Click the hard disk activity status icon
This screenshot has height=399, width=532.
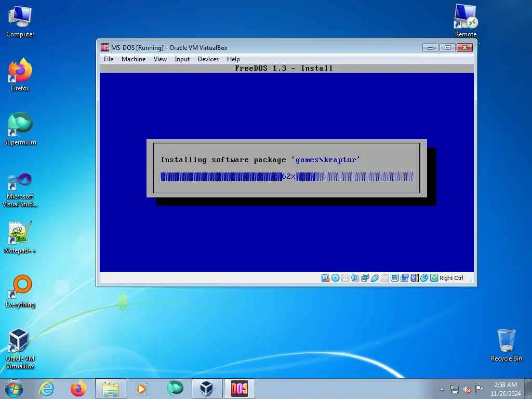pos(325,278)
